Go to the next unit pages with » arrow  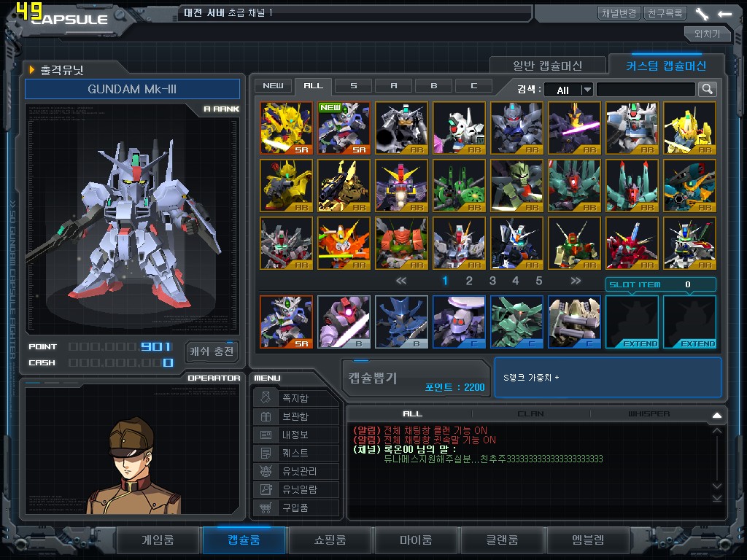pos(576,281)
